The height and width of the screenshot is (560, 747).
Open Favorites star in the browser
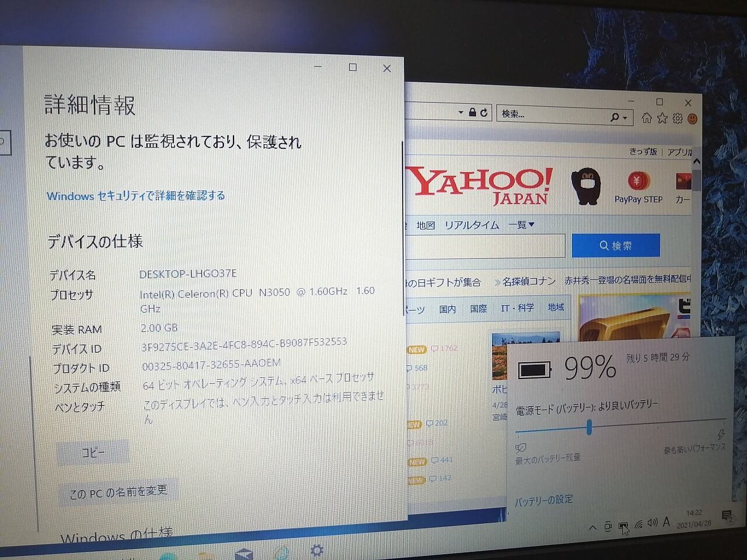[662, 118]
